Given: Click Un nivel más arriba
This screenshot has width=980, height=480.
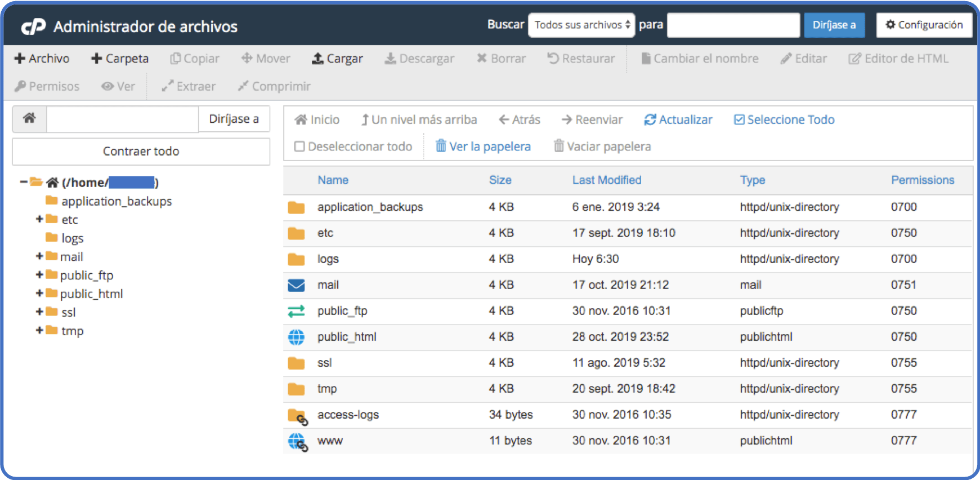Looking at the screenshot, I should 419,119.
